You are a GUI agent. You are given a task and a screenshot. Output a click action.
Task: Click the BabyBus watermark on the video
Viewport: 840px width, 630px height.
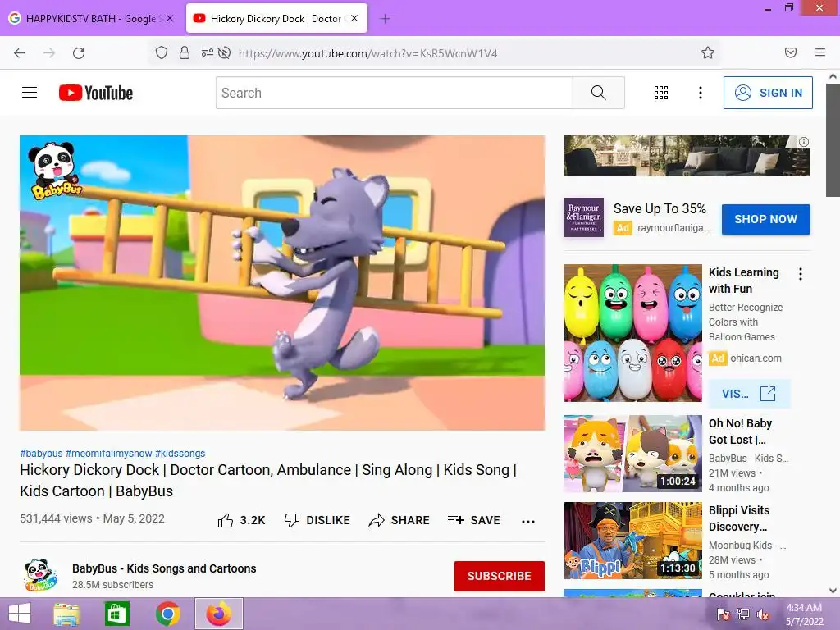[55, 171]
